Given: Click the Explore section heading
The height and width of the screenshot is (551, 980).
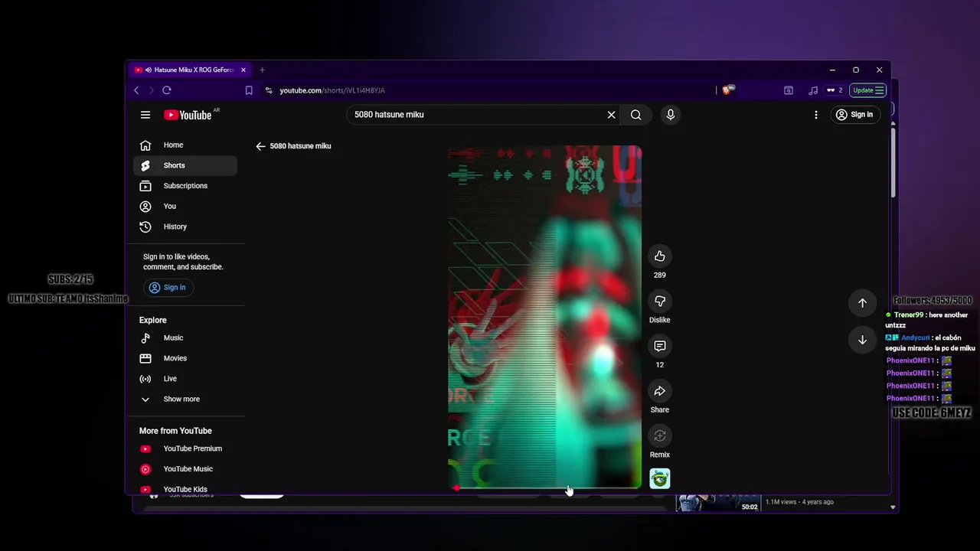Looking at the screenshot, I should click(x=152, y=320).
